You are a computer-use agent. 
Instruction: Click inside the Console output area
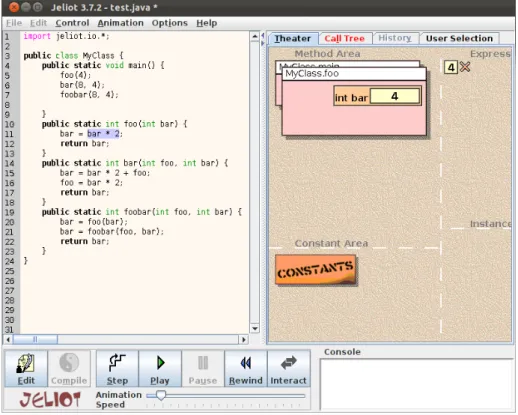pos(417,384)
